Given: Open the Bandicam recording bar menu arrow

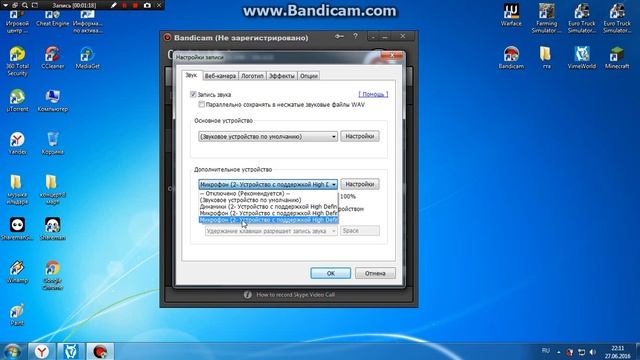Looking at the screenshot, I should click(6, 5).
